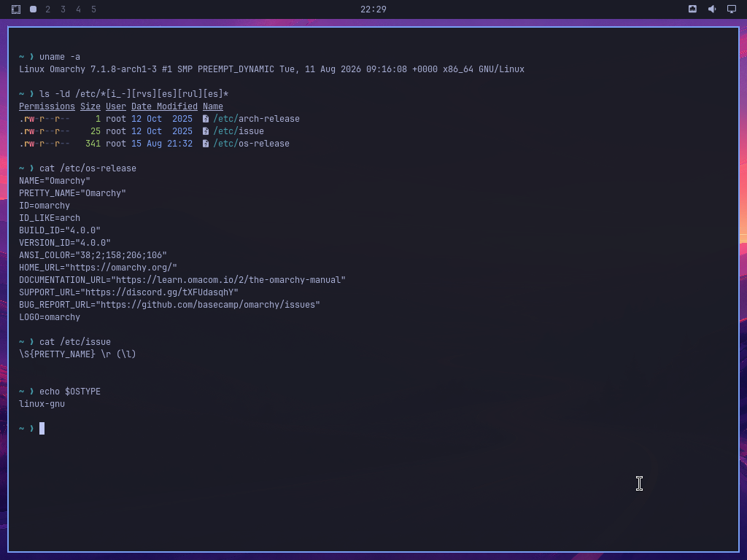Open the learn.omacom.io documentation URL

click(x=228, y=279)
